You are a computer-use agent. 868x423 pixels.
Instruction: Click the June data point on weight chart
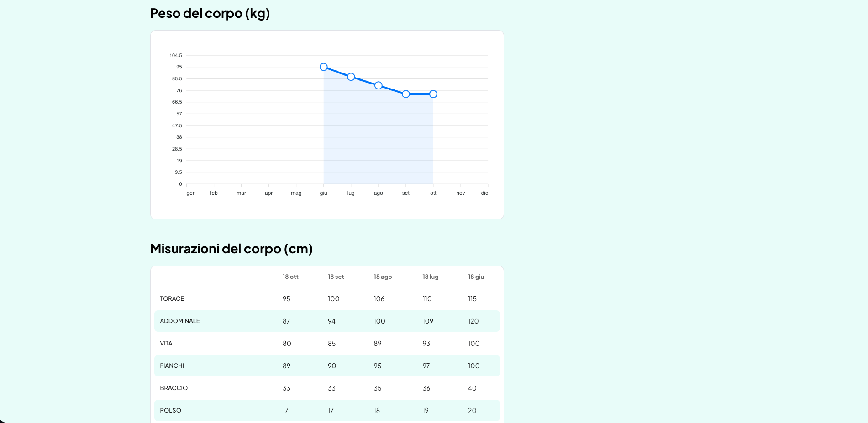pos(323,67)
